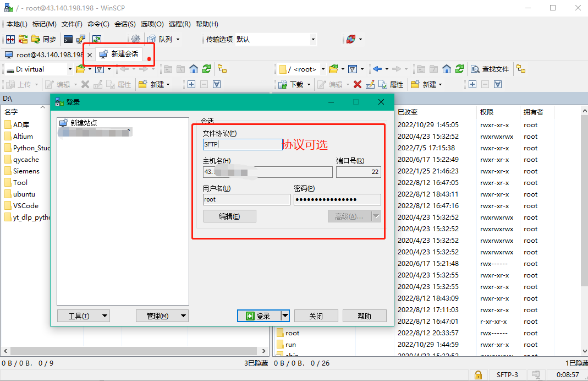Screen dimensions: 588x381
Task: Click the remote panel open directory icon
Action: coord(333,69)
